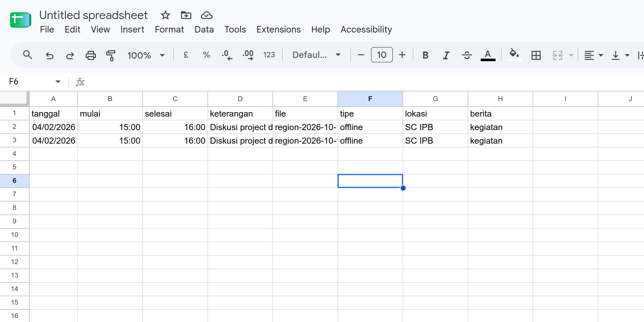
Task: Open the search menus magnifier icon
Action: pyautogui.click(x=28, y=55)
